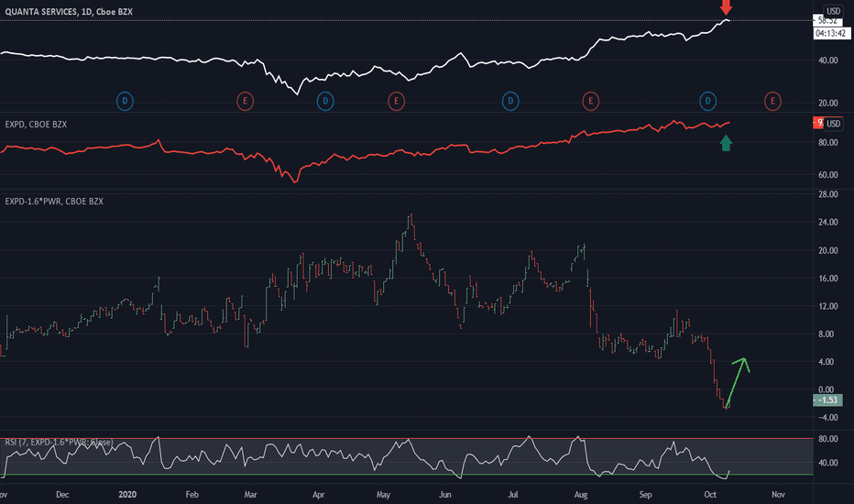This screenshot has width=854, height=504.
Task: Click the 2020 label on time axis
Action: 126,495
